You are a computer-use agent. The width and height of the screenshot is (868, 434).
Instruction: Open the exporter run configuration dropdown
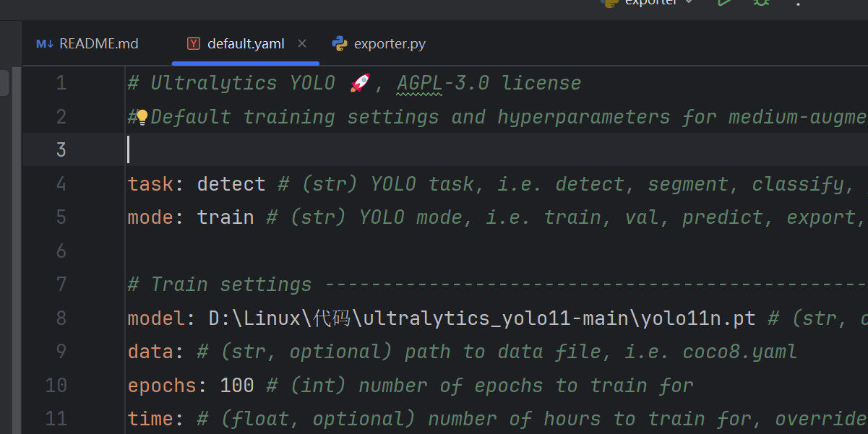click(648, 2)
